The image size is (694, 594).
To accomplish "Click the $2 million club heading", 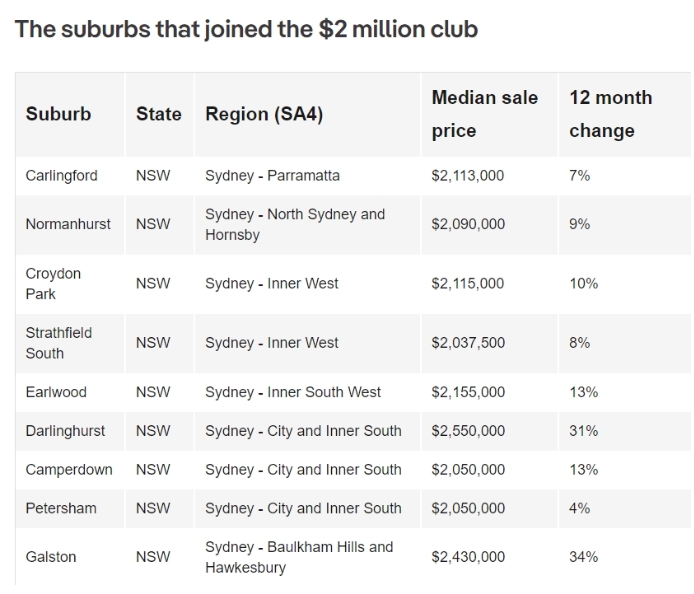I will click(x=247, y=29).
